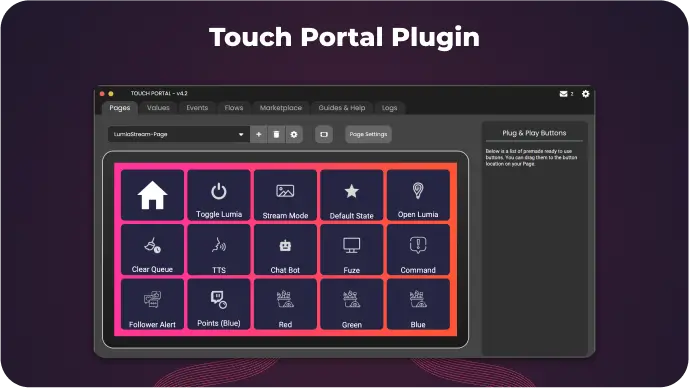Open the Guides & Help tab
689x388 pixels.
342,108
